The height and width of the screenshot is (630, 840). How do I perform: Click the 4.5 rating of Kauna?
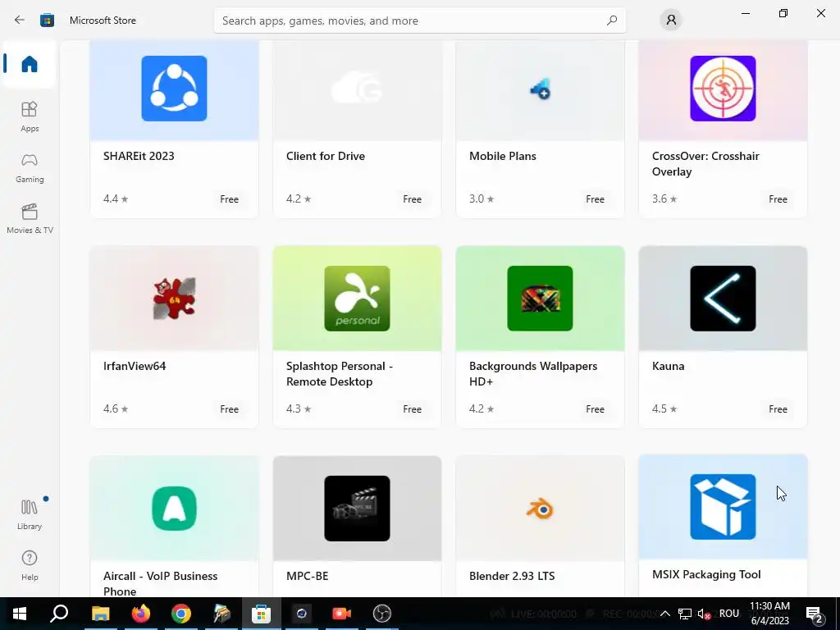click(664, 409)
